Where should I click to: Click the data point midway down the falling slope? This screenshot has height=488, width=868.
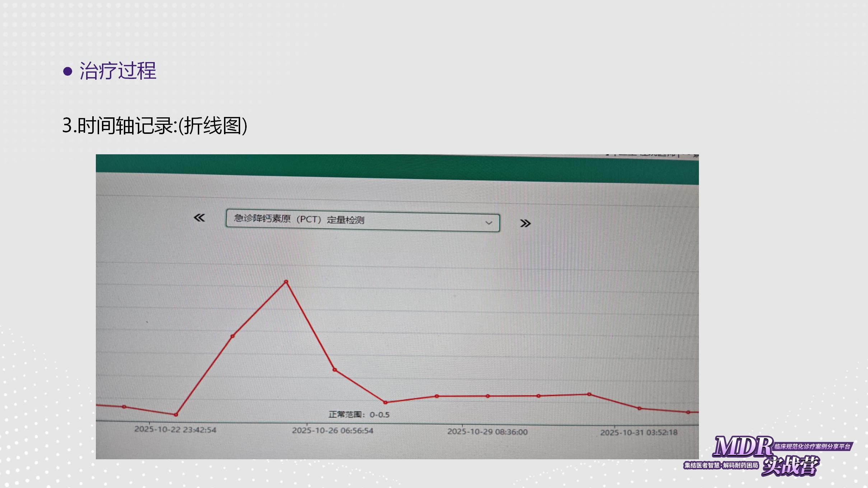[335, 370]
